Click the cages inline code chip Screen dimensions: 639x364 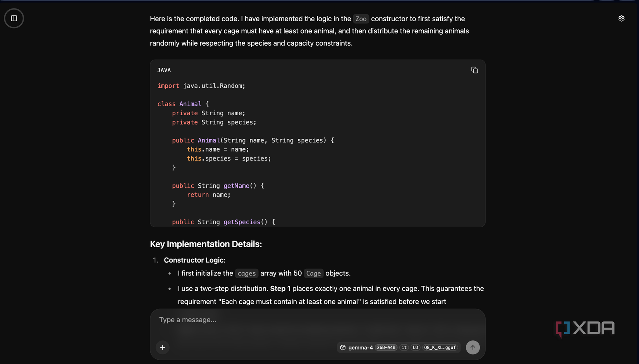tap(247, 273)
